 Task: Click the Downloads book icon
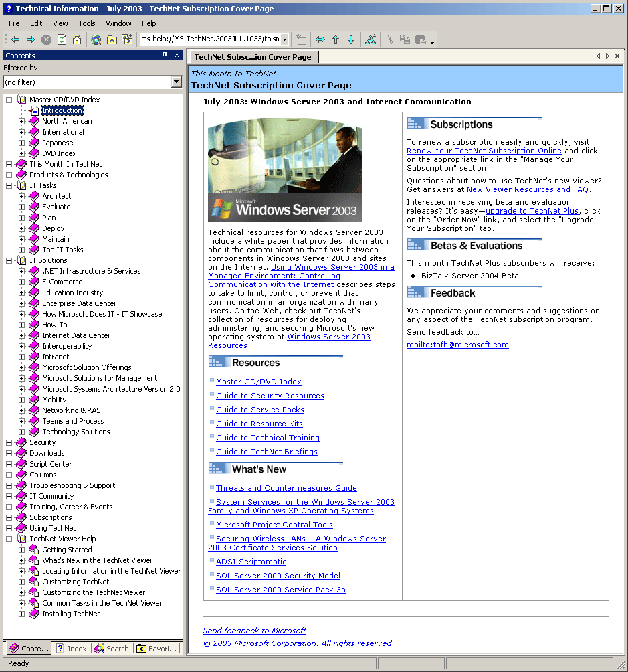pos(21,453)
